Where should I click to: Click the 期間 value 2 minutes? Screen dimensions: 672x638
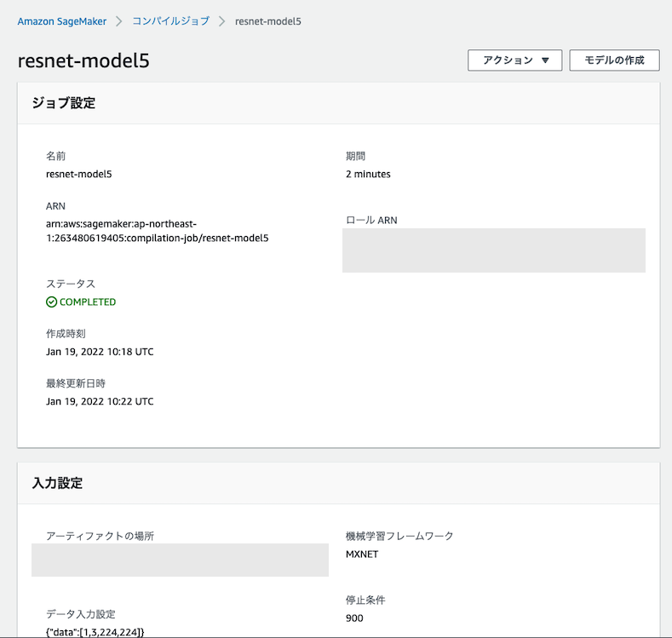pyautogui.click(x=368, y=174)
